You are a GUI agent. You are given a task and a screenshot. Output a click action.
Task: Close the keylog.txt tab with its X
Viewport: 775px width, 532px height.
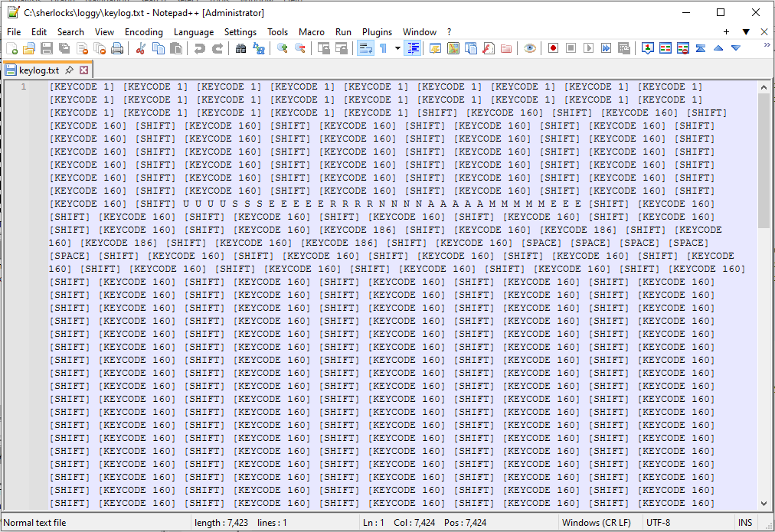tap(84, 70)
